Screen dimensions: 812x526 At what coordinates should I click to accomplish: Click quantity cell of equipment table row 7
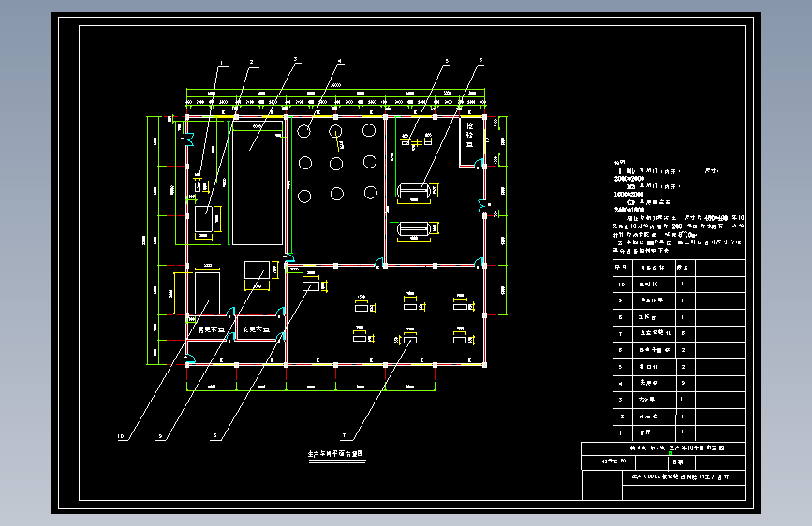(x=685, y=333)
